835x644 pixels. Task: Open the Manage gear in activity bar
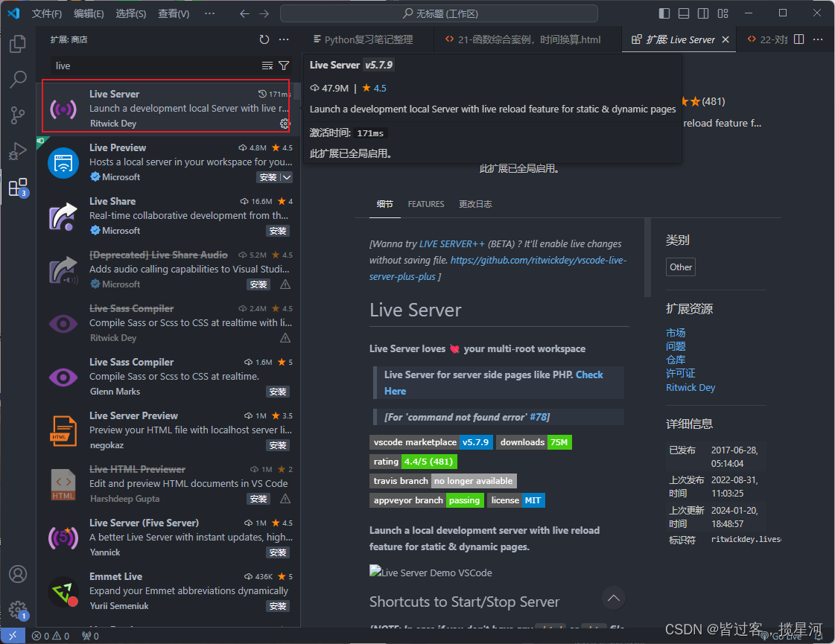click(x=18, y=610)
